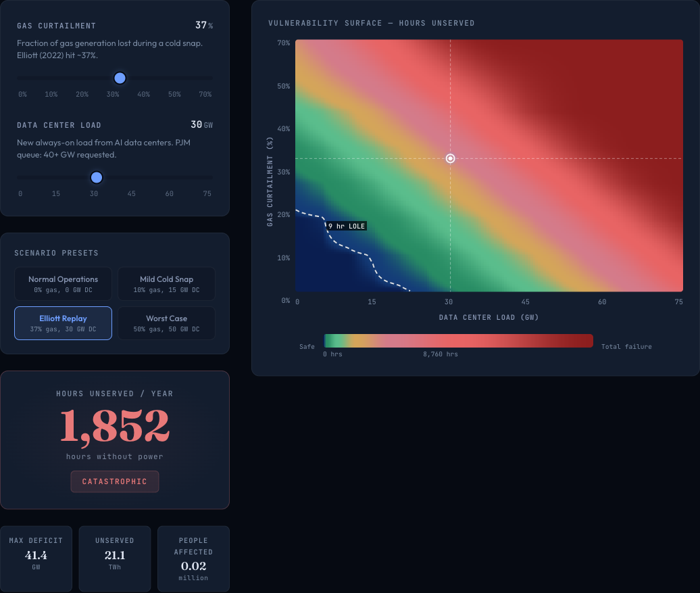
Task: Click the PEOPLE AFFECTED stat card
Action: (193, 559)
